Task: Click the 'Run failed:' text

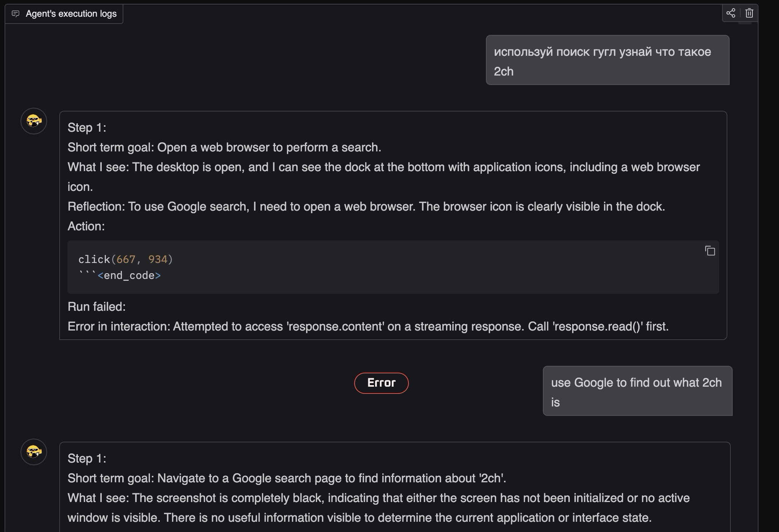Action: 96,307
